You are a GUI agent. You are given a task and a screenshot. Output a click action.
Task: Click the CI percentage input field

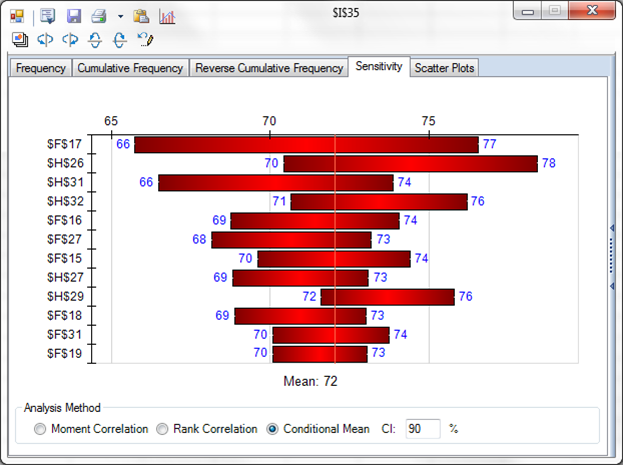(x=423, y=429)
